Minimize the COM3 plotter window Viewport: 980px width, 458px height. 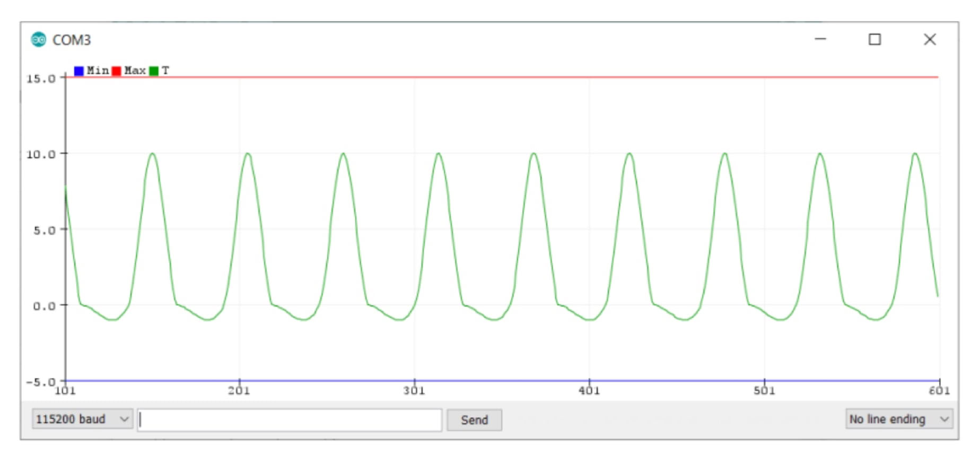(x=820, y=39)
